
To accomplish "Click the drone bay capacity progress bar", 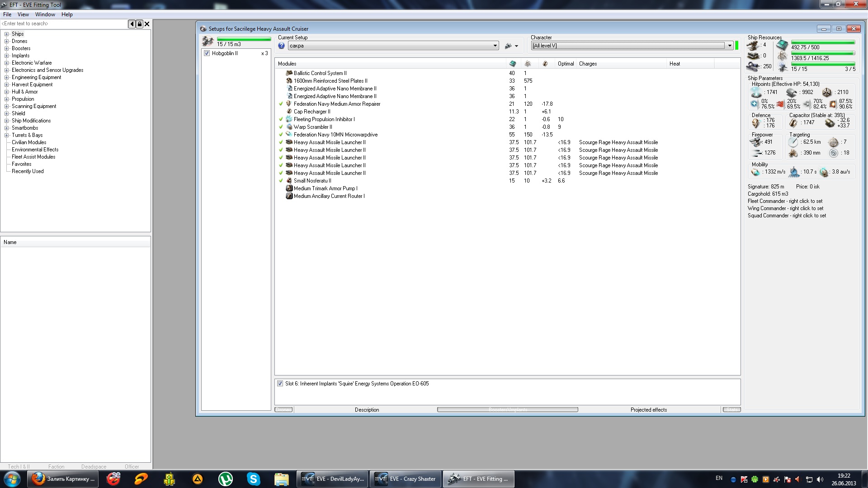I will point(244,39).
